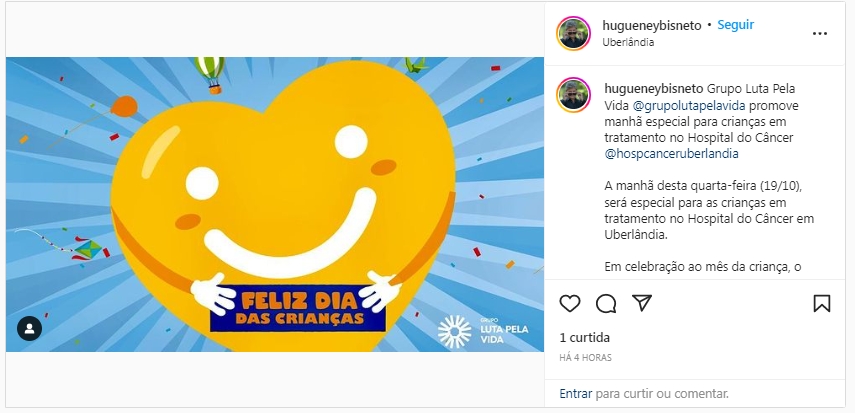Save the post with the bookmark icon
The width and height of the screenshot is (855, 413).
822,303
